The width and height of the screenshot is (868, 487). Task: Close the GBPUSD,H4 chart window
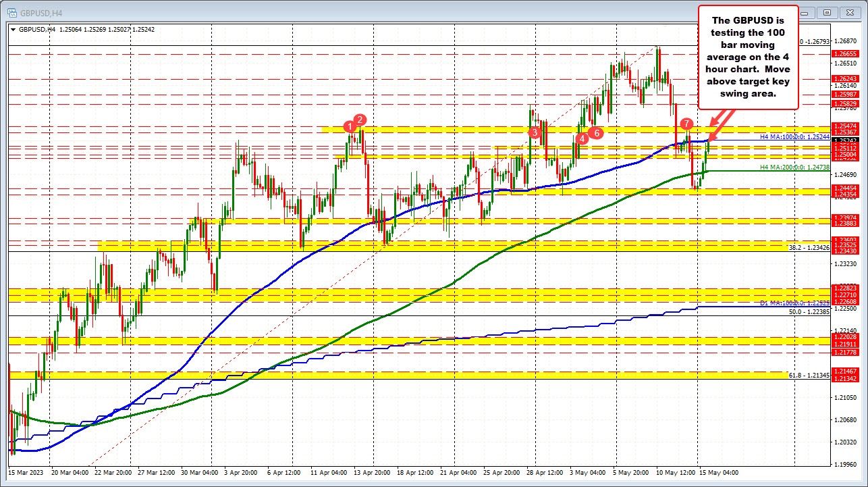coord(850,11)
